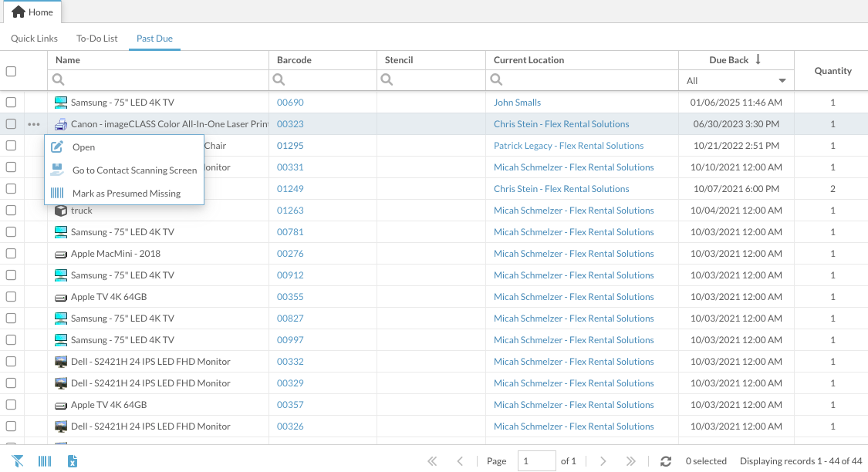The width and height of the screenshot is (868, 472).
Task: Open barcode link 00323
Action: click(x=290, y=124)
